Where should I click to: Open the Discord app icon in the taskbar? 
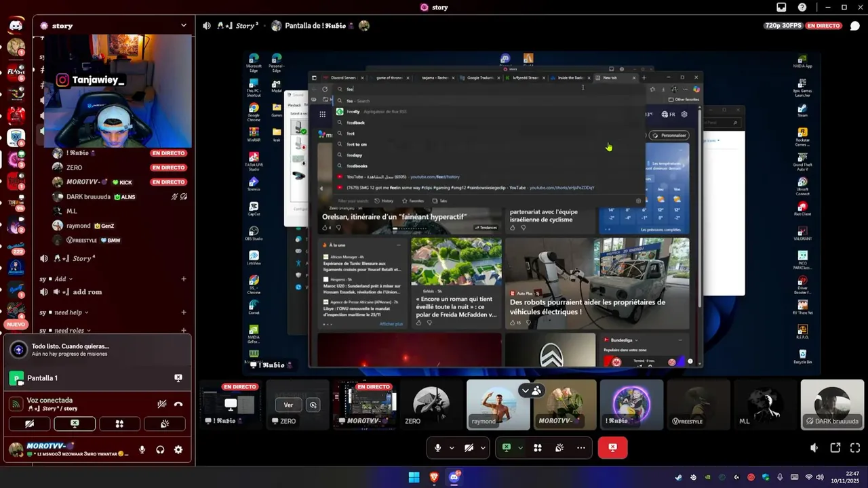click(454, 477)
